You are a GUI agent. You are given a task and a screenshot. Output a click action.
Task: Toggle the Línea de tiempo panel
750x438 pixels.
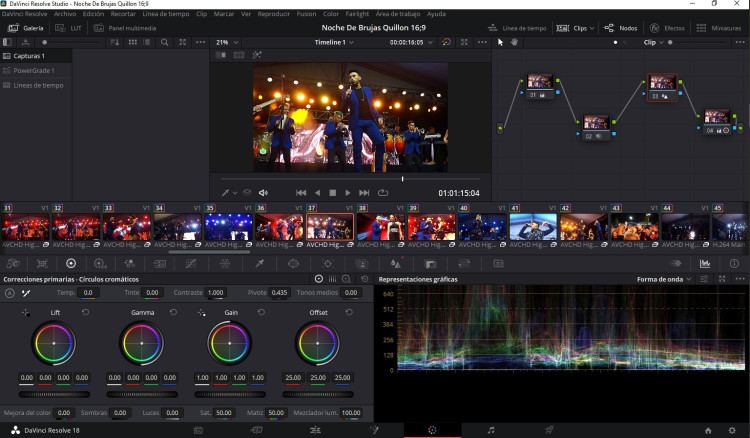tap(517, 28)
